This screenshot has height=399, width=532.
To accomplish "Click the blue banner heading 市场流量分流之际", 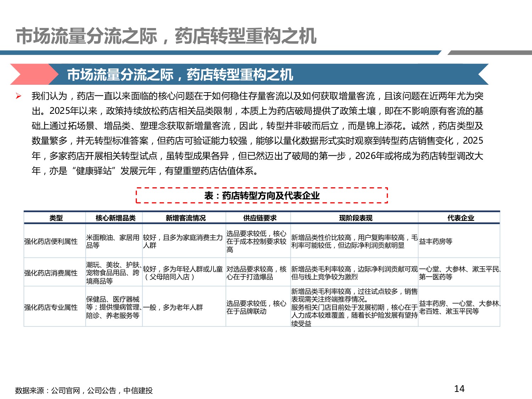I will [x=180, y=75].
